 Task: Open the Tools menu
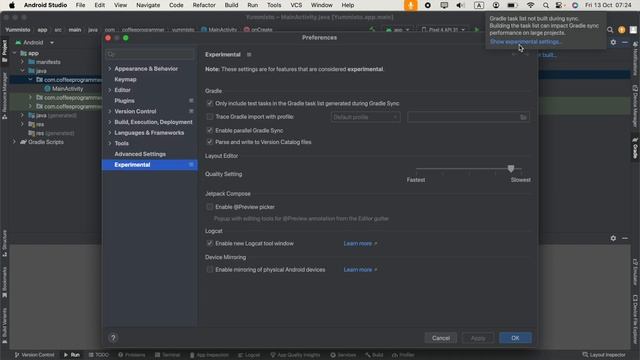point(274,5)
